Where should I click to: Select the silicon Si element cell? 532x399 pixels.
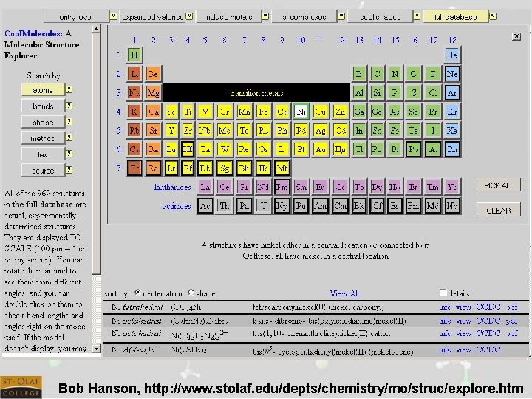(377, 92)
